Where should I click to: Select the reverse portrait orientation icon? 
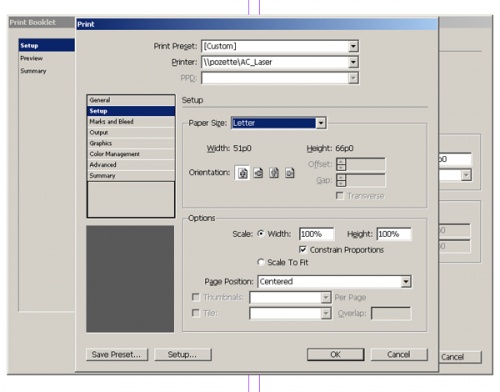tap(274, 173)
